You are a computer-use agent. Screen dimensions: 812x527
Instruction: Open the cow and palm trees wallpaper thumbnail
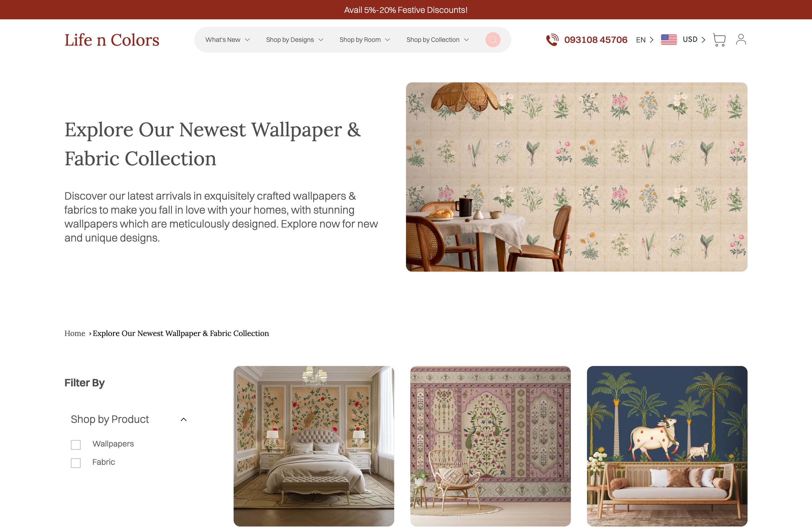pyautogui.click(x=667, y=446)
